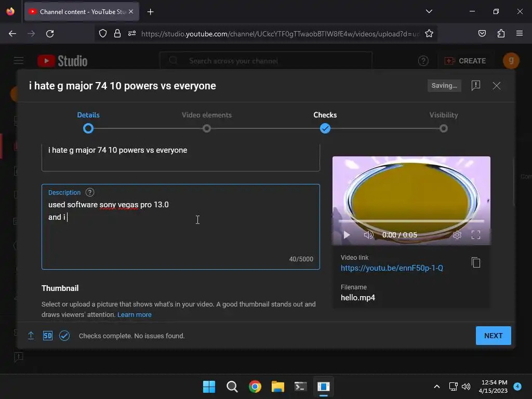Open tracking protection shield panel

coord(103,34)
